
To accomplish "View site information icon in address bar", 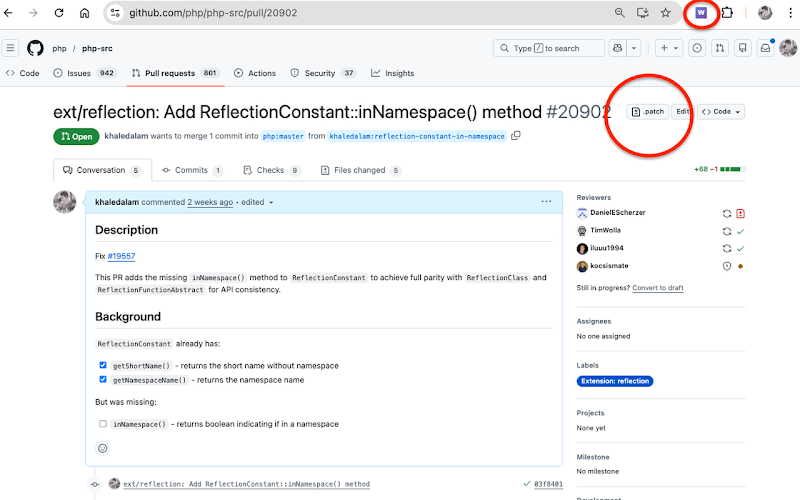I will [x=115, y=13].
